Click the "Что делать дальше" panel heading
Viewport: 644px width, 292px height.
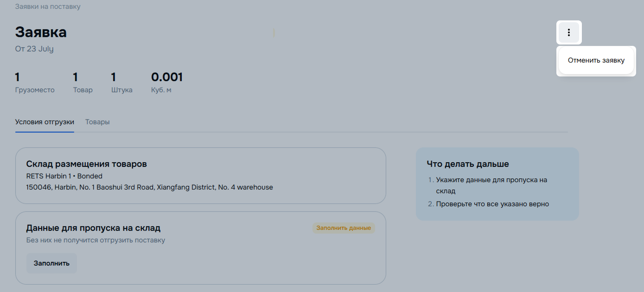468,164
